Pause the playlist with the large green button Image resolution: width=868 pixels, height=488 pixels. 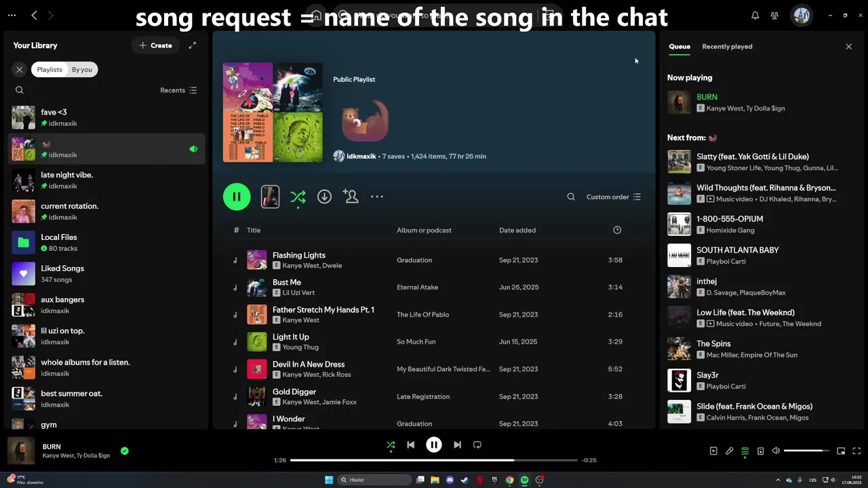pyautogui.click(x=237, y=197)
